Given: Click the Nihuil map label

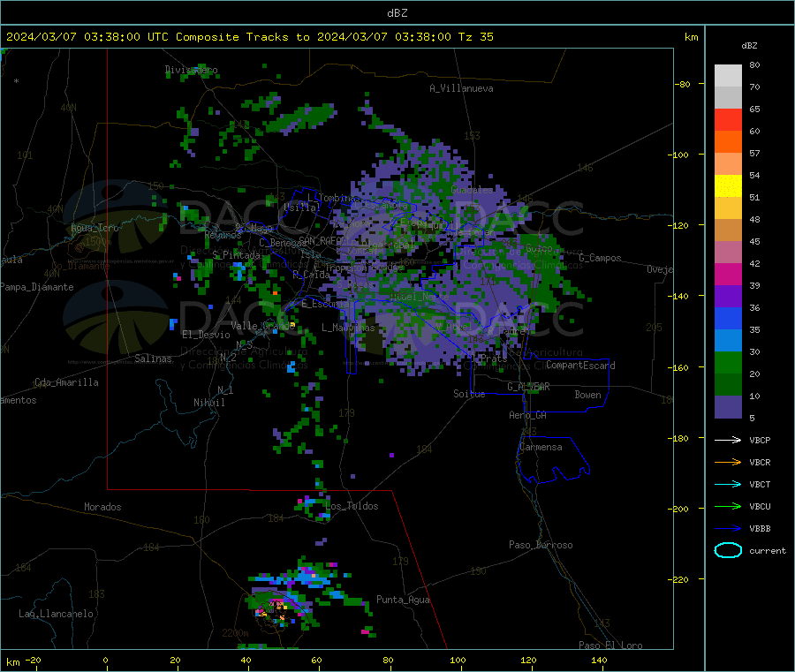Looking at the screenshot, I should point(209,403).
